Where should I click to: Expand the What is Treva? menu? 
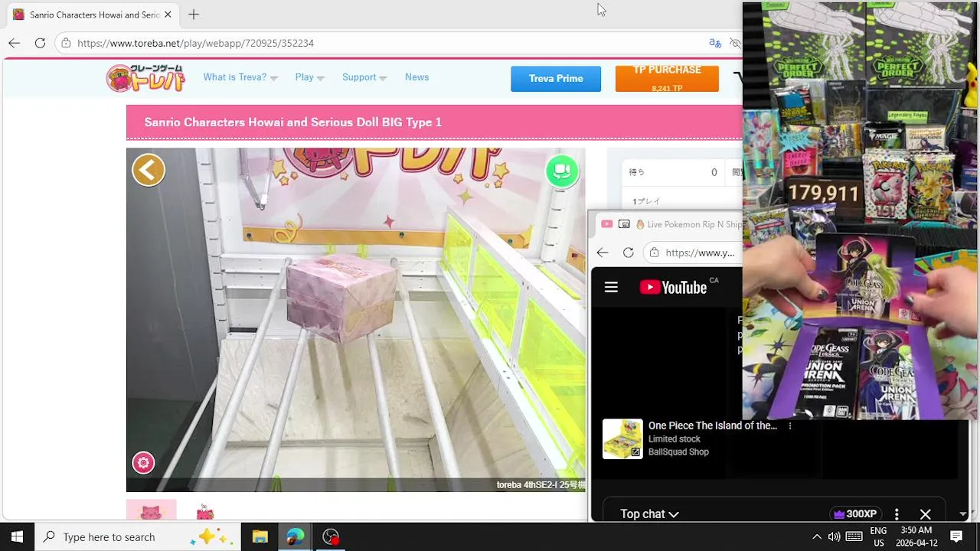click(240, 77)
